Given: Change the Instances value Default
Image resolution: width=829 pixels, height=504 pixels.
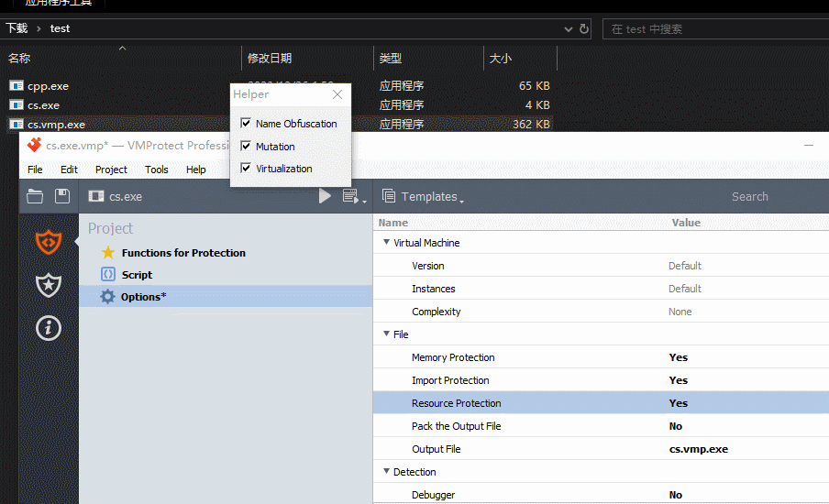Looking at the screenshot, I should coord(685,289).
